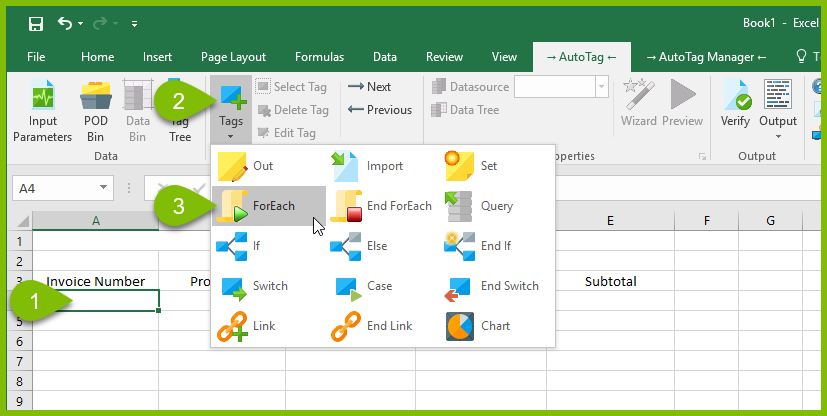Click Delete Tag in the ribbon

tap(293, 110)
